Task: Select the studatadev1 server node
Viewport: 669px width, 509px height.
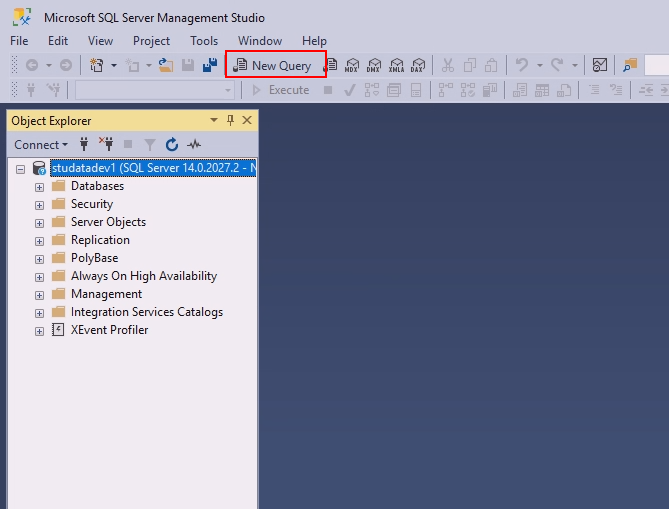Action: pos(154,168)
